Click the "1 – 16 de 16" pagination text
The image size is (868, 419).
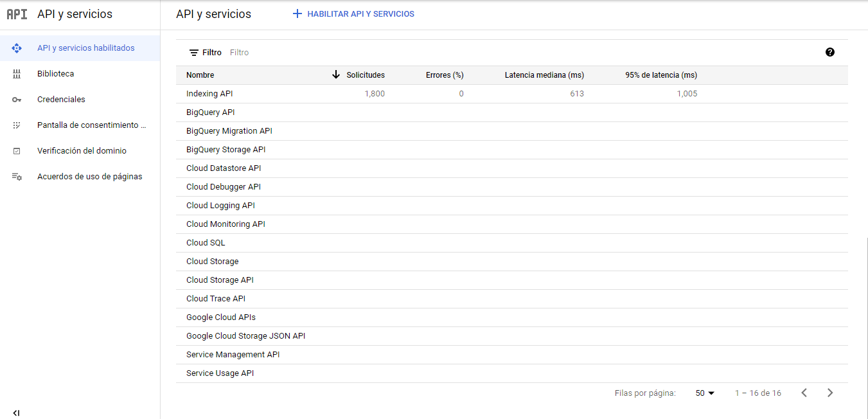point(758,393)
